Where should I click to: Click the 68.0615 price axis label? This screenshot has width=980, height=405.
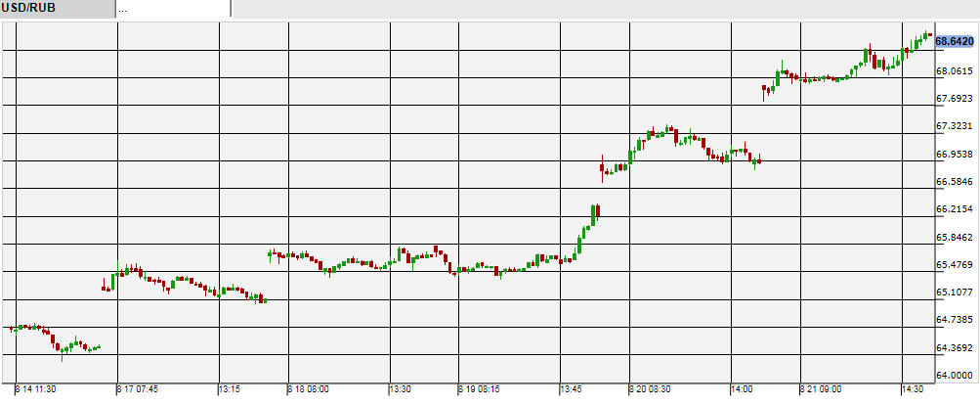(x=955, y=71)
